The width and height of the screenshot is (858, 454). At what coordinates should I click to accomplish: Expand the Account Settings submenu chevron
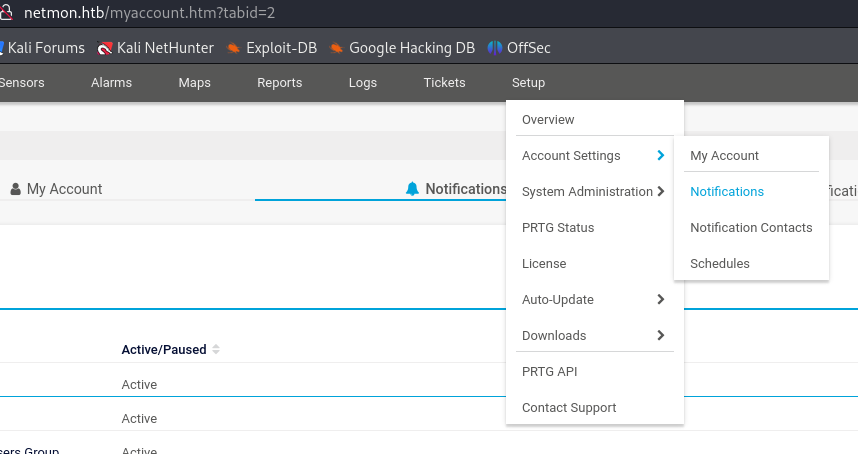click(660, 155)
